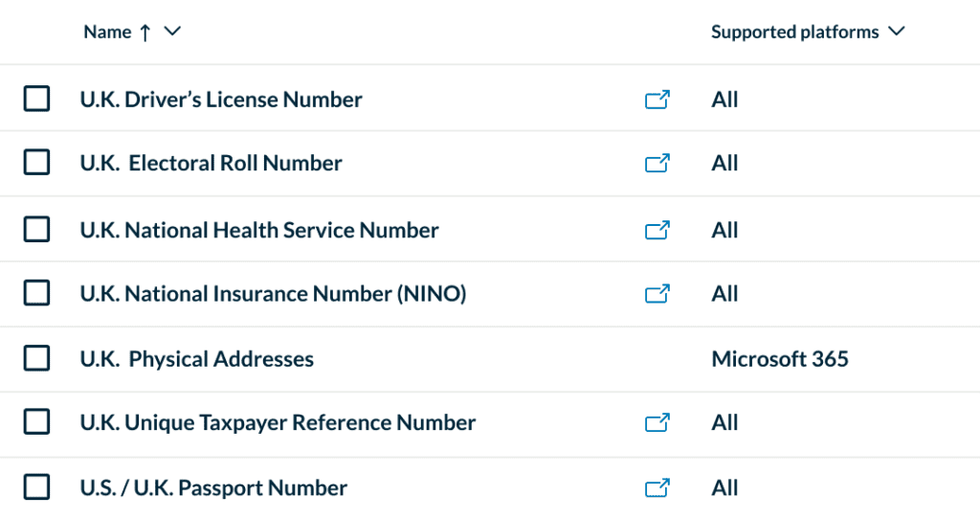The image size is (980, 519).
Task: Open external link for U.S. / U.K. Passport Number
Action: [x=657, y=488]
